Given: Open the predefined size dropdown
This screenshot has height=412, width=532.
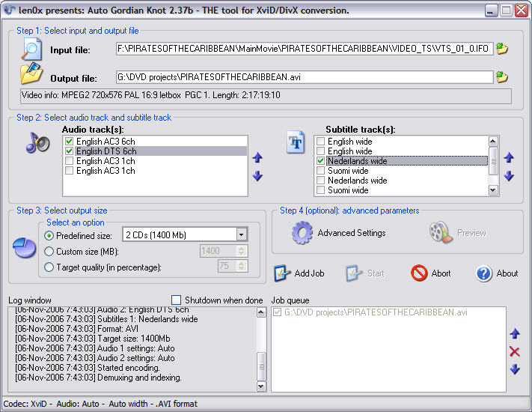Looking at the screenshot, I should (x=241, y=234).
